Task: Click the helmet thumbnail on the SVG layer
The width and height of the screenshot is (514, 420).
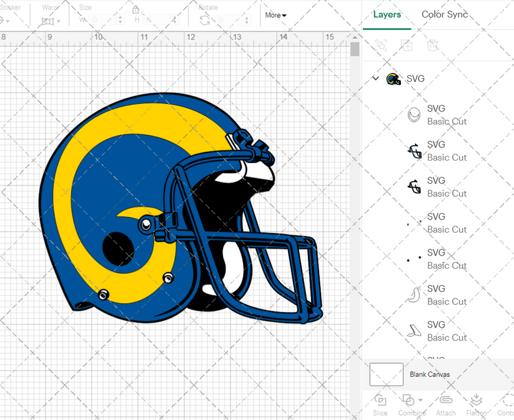Action: (393, 78)
